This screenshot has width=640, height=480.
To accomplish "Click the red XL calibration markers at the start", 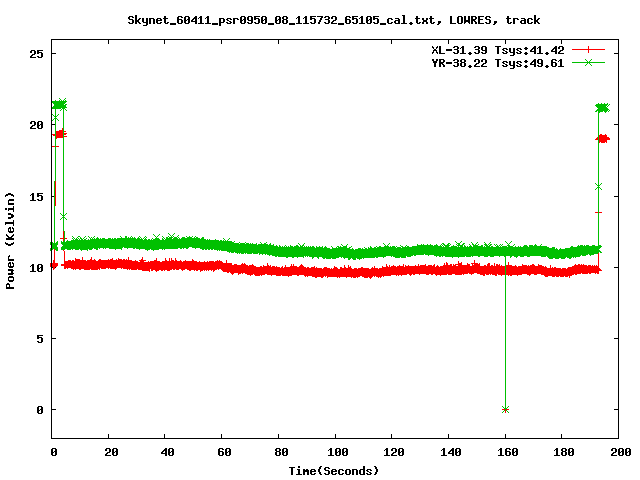I will tap(60, 134).
